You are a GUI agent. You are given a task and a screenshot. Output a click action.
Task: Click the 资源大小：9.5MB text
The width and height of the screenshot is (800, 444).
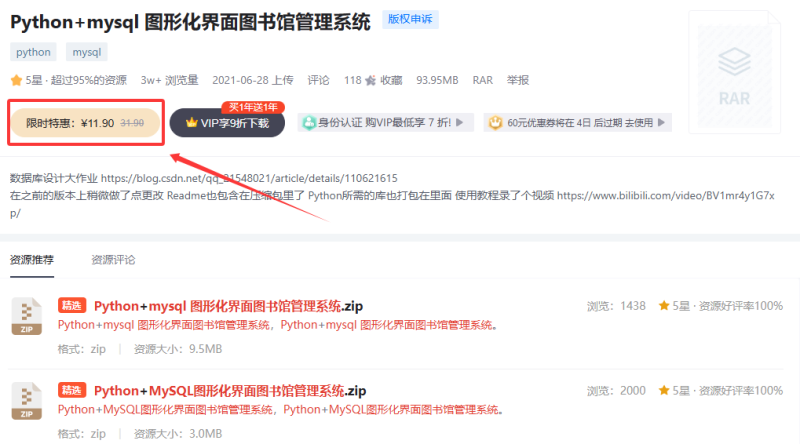point(178,349)
